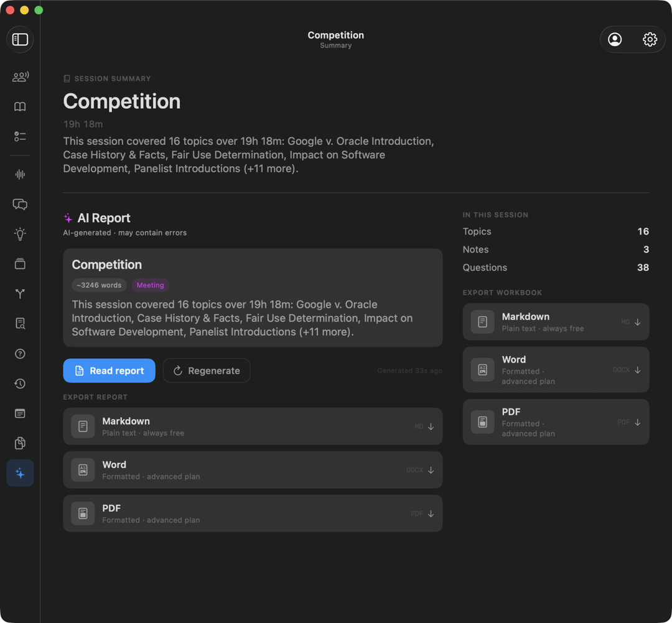
Task: Export workbook as Word card
Action: pyautogui.click(x=556, y=370)
